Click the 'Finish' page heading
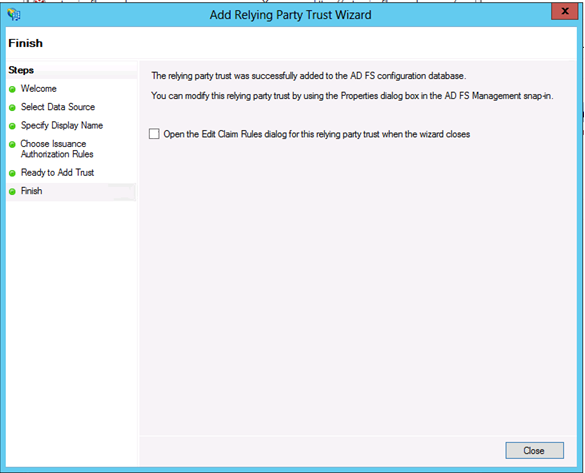This screenshot has width=585, height=473. [x=26, y=43]
